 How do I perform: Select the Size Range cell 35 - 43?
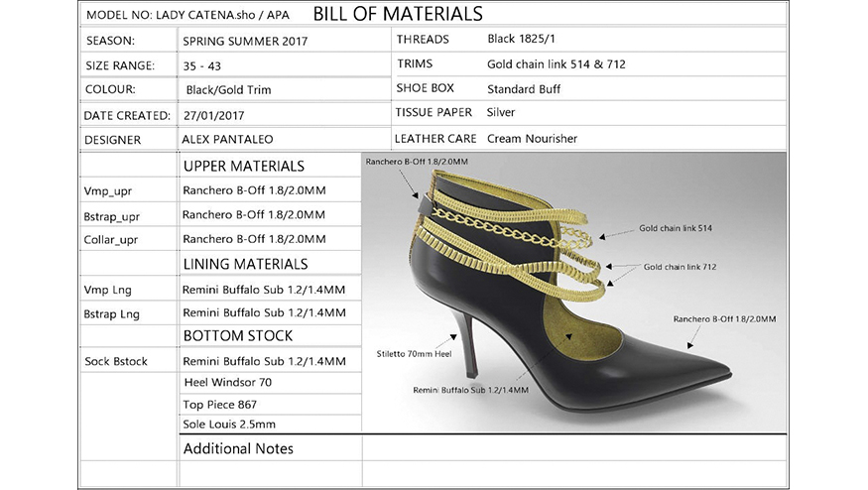[203, 65]
